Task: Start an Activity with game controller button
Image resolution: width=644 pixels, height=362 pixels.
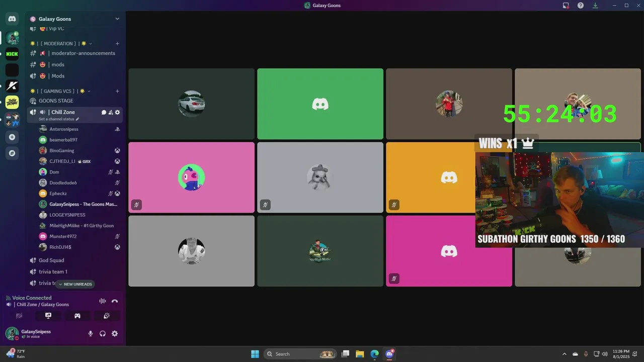Action: point(77,316)
